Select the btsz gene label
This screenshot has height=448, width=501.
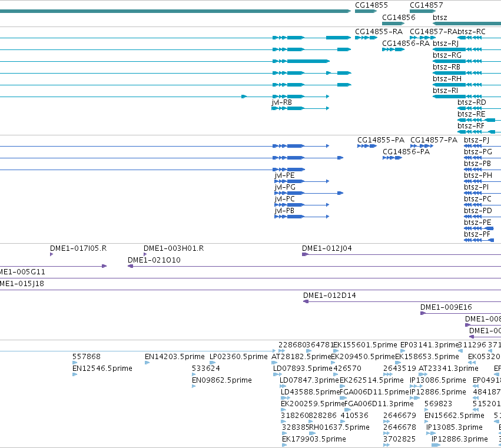(440, 18)
